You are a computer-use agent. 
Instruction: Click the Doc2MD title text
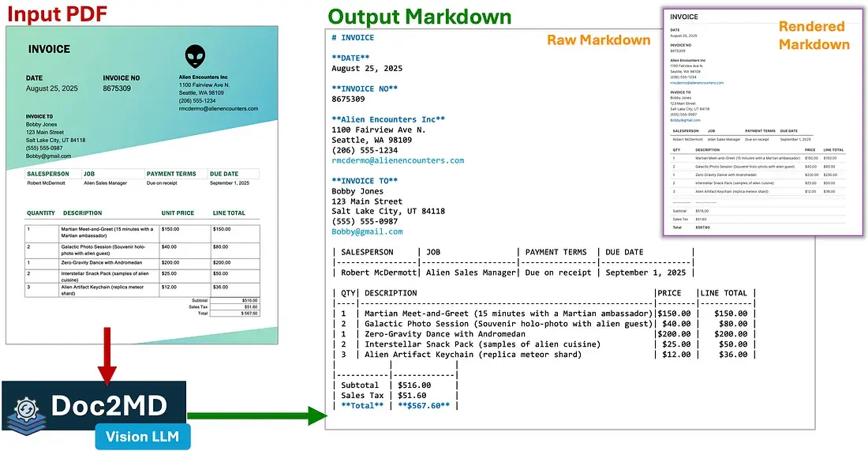tap(110, 405)
